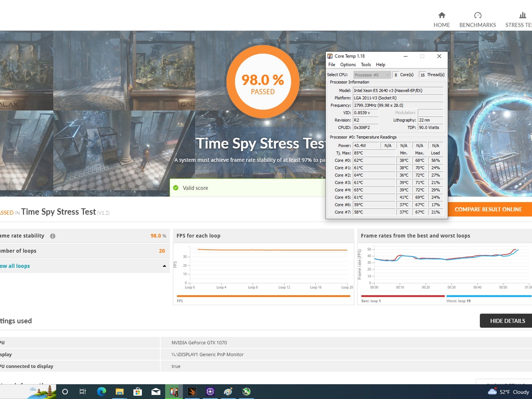The height and width of the screenshot is (399, 532).
Task: Click the 3DMark orange taskbar icon
Action: pyautogui.click(x=192, y=392)
